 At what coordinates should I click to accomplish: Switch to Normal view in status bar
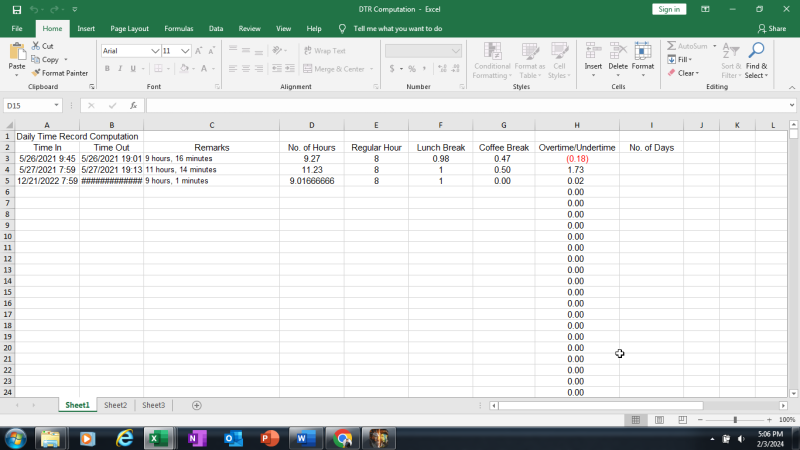point(635,420)
